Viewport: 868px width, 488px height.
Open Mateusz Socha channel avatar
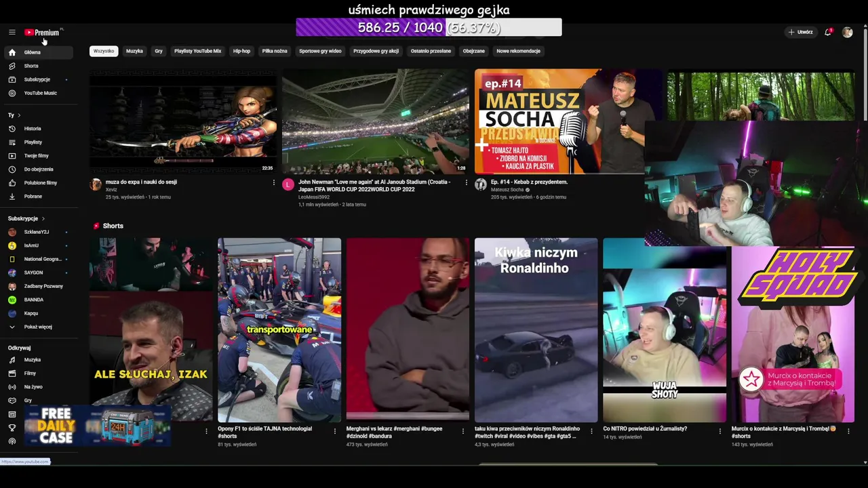[x=481, y=184]
